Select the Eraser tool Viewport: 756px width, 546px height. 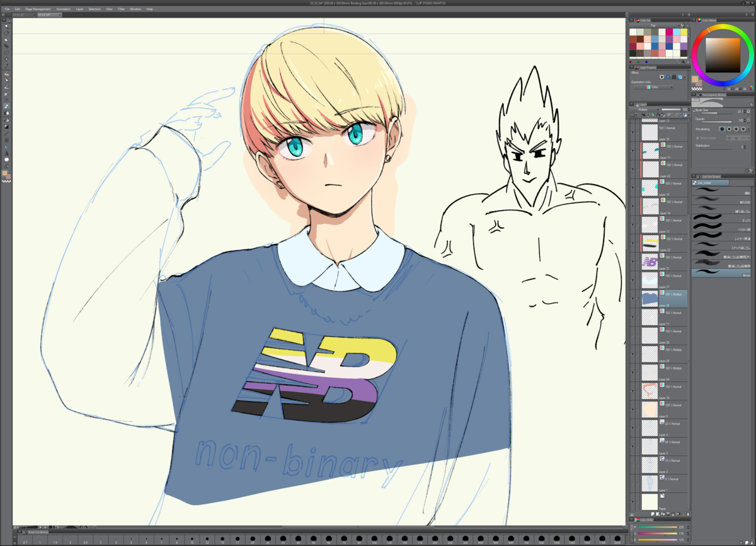[6, 106]
